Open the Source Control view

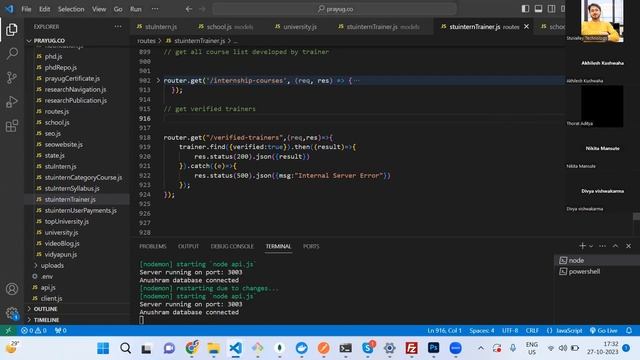coord(12,78)
